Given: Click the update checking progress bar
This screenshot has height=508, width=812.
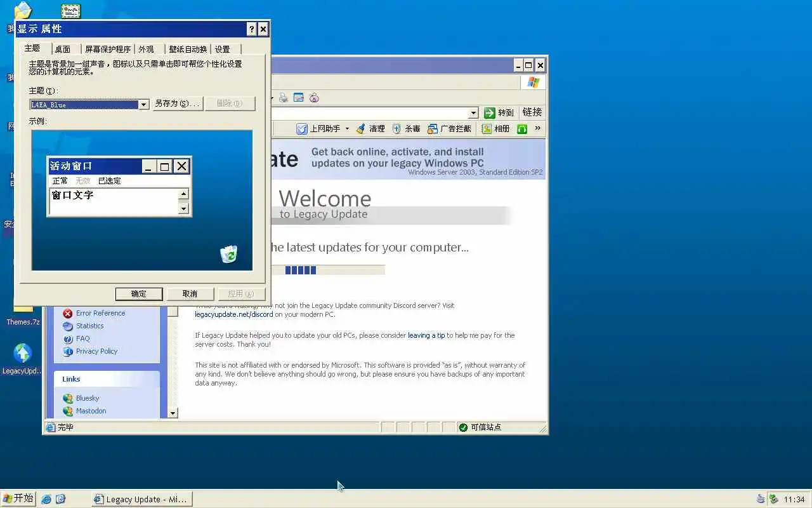Looking at the screenshot, I should tap(328, 270).
